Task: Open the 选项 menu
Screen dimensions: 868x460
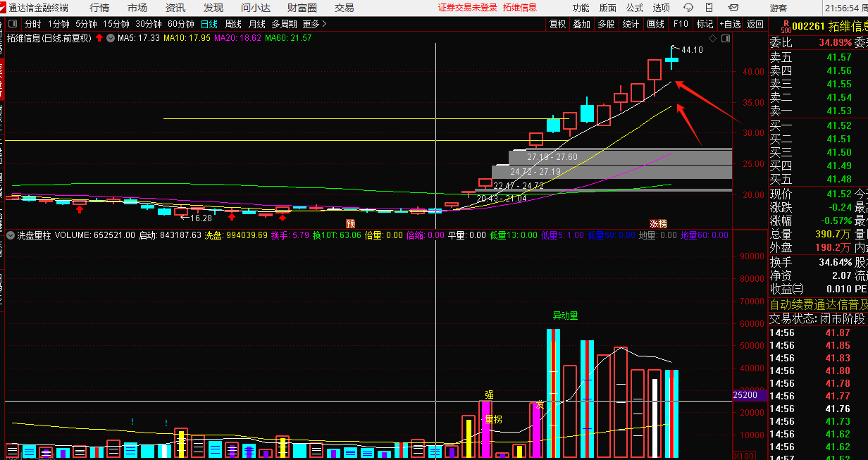Action: click(662, 8)
